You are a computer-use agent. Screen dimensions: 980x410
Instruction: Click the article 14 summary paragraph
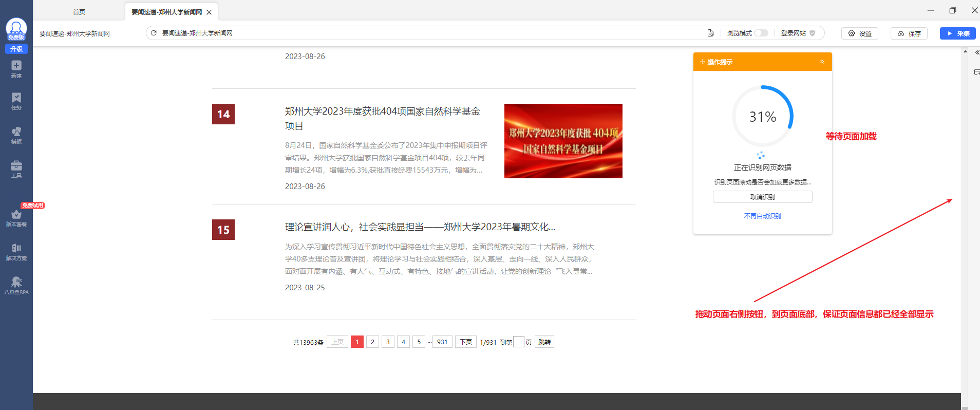click(x=386, y=158)
